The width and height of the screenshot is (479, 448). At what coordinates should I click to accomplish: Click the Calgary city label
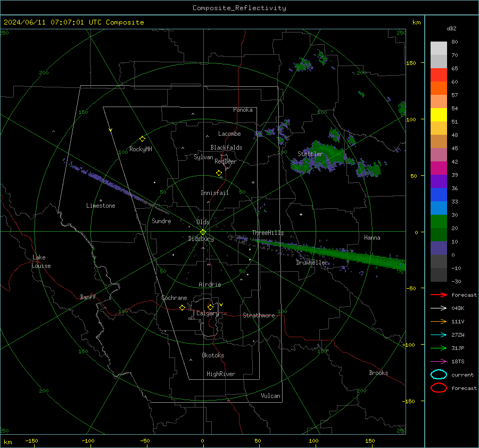[x=208, y=313]
